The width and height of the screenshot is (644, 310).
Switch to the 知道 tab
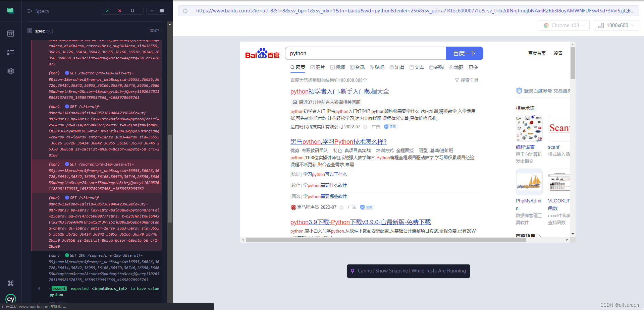point(397,67)
